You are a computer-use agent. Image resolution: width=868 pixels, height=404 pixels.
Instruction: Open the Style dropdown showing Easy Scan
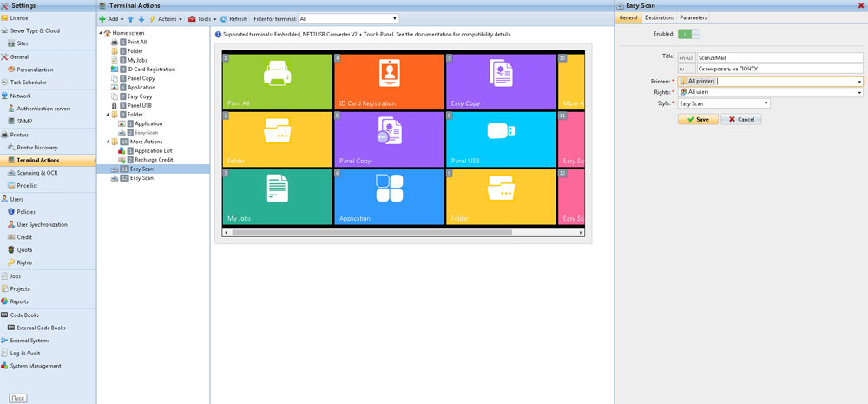tap(724, 103)
